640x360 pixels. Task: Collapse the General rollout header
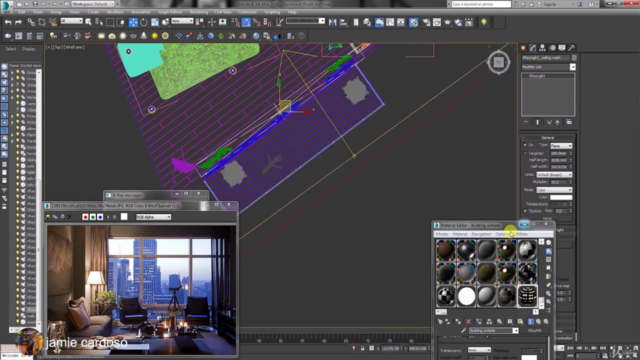[548, 138]
